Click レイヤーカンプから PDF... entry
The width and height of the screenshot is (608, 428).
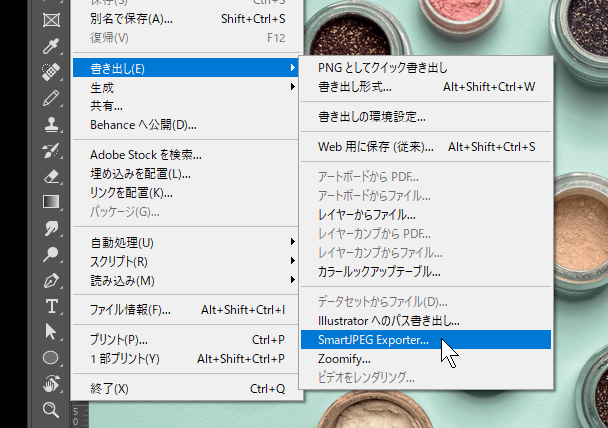click(426, 234)
